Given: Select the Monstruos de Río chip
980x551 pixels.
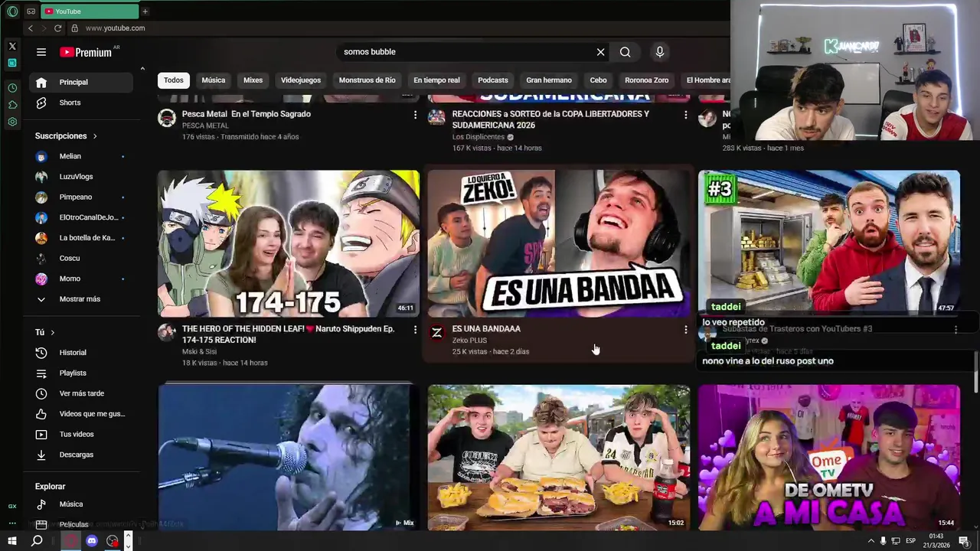Looking at the screenshot, I should click(367, 80).
